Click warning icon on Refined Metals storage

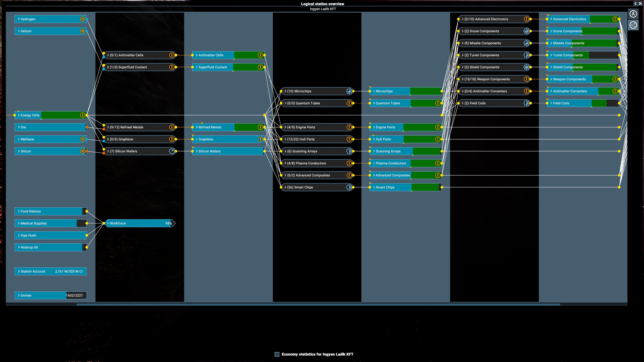[x=260, y=127]
